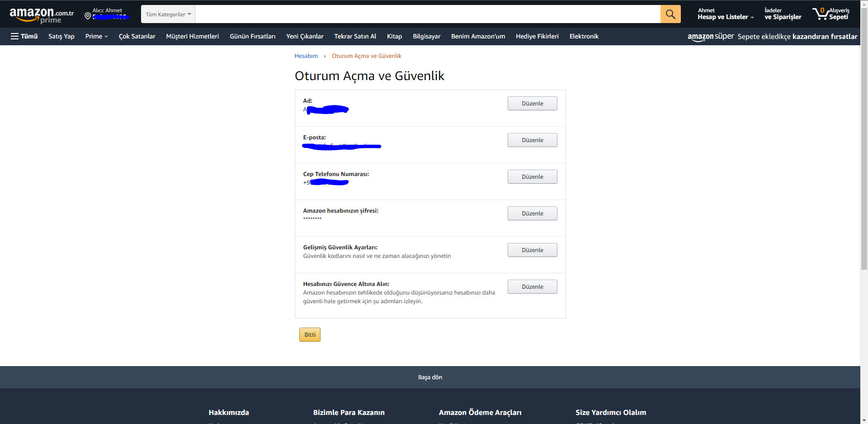Screen dimensions: 868x424
Task: Go to Benim Amazon'um
Action: [478, 36]
